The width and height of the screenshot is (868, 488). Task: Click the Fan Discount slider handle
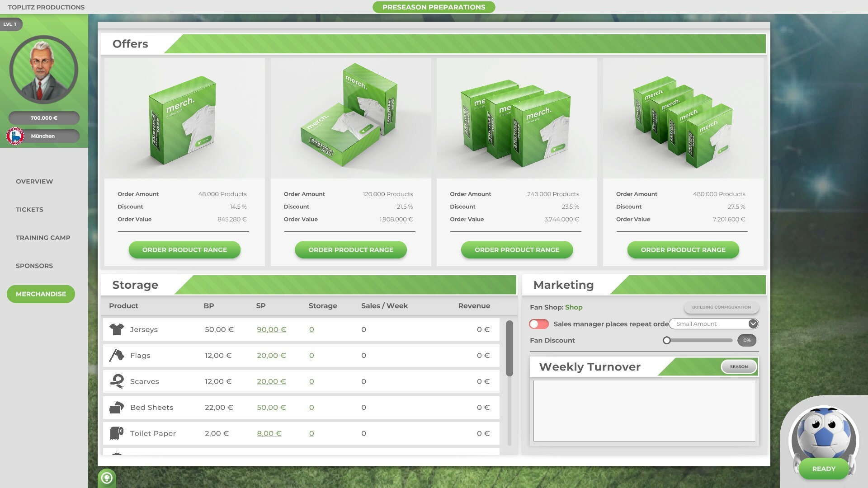(667, 341)
